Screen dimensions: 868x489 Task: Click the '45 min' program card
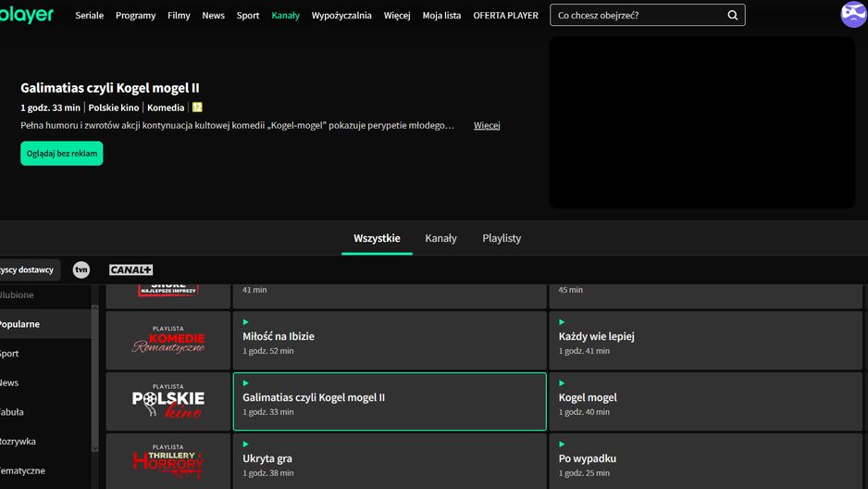pos(706,296)
